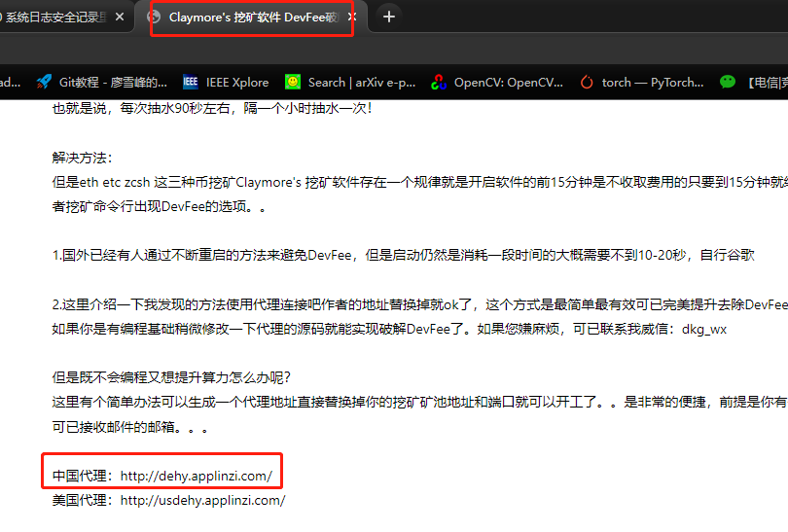This screenshot has width=788, height=532.
Task: Click the line 可已接收邮件的邮箱。。。
Action: click(x=130, y=427)
